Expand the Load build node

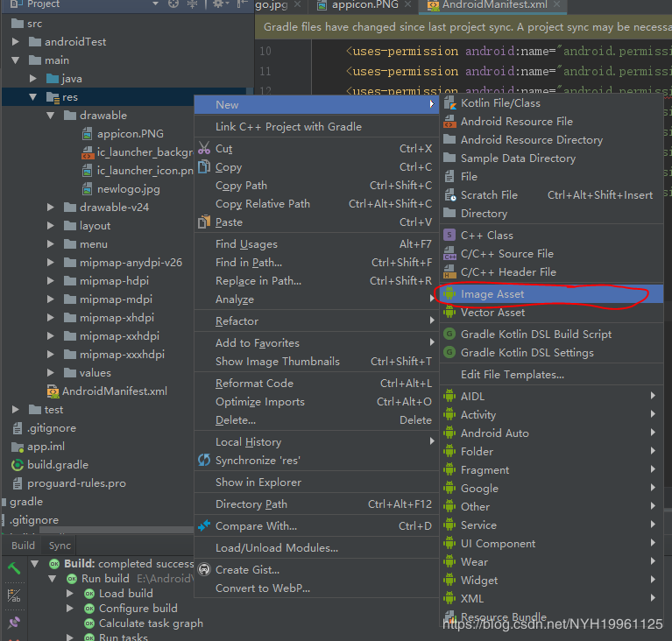pos(71,594)
